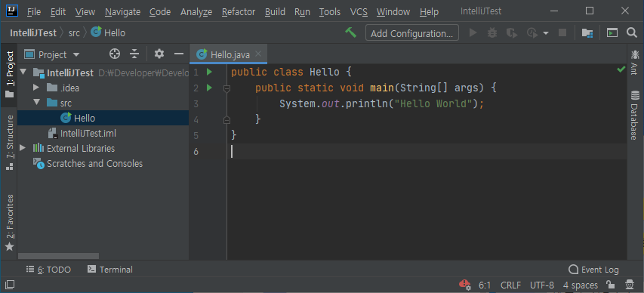Select the Hello.java editor tab
Image resolution: width=644 pixels, height=293 pixels.
[228, 54]
